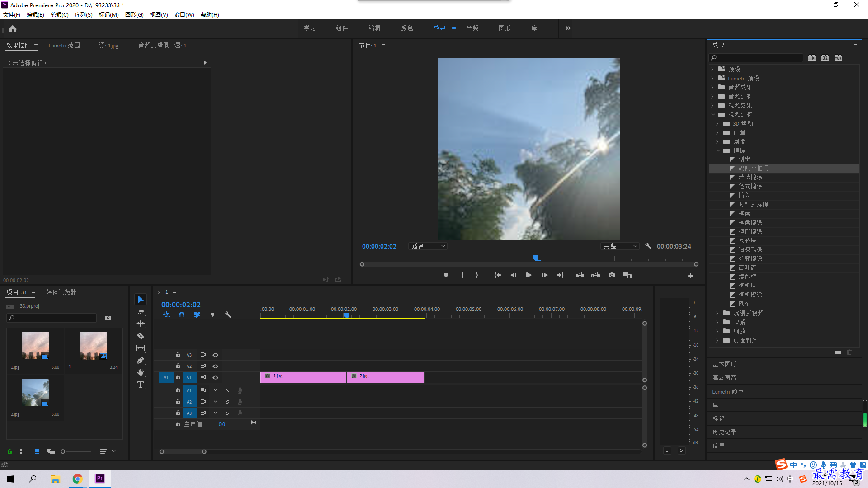Create new custom bin in Effects panel
This screenshot has width=868, height=488.
click(838, 352)
